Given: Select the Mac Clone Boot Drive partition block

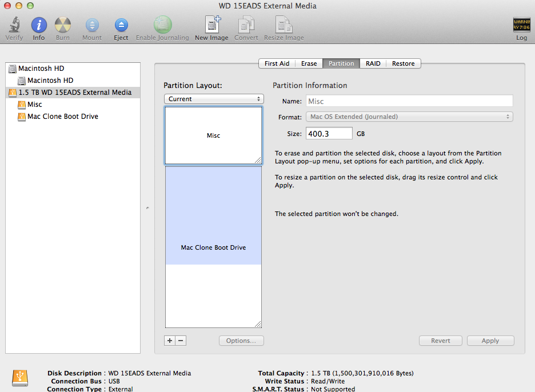Looking at the screenshot, I should pos(213,247).
